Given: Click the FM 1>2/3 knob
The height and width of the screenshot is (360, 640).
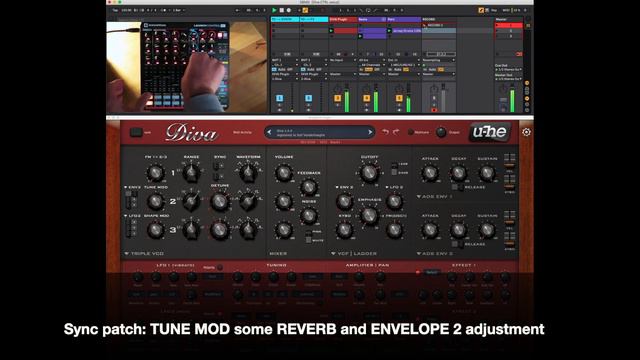Looking at the screenshot, I should click(156, 173).
